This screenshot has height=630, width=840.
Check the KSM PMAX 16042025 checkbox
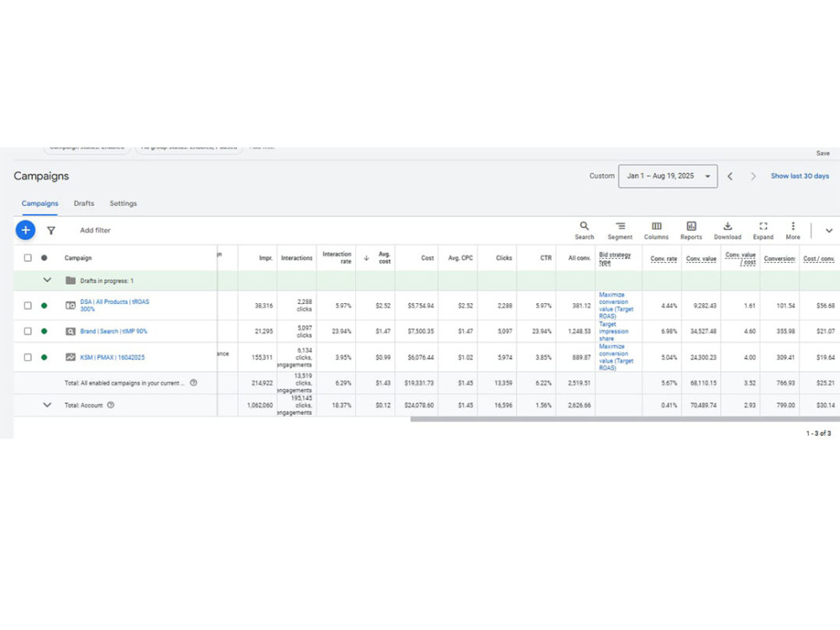28,357
